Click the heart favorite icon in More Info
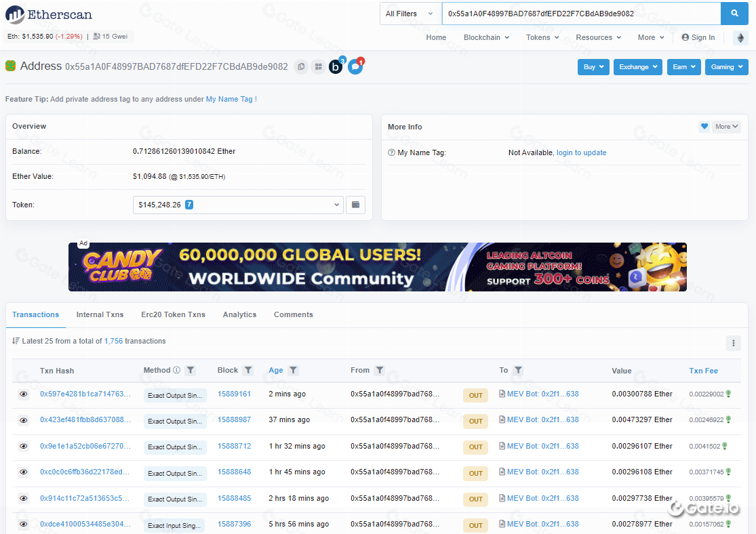The width and height of the screenshot is (756, 534). (x=704, y=126)
